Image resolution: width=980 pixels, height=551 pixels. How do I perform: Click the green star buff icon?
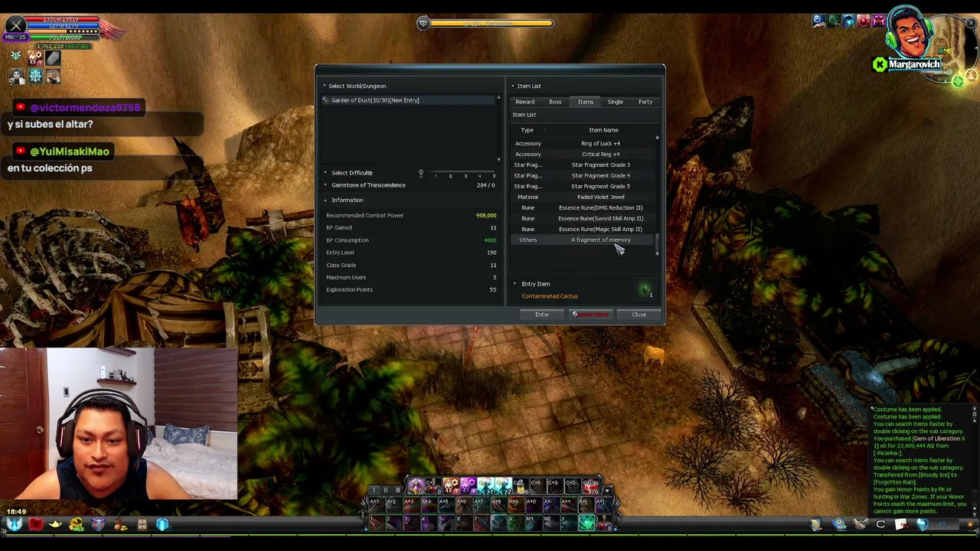coord(16,57)
